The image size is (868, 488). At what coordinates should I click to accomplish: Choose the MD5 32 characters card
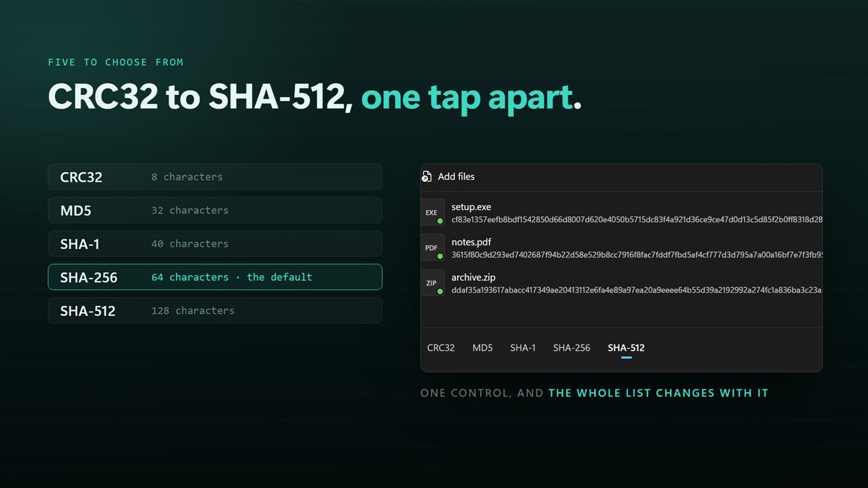coord(215,210)
